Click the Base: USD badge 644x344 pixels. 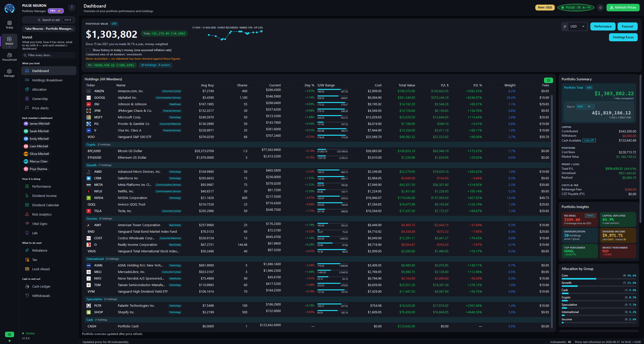click(x=545, y=8)
